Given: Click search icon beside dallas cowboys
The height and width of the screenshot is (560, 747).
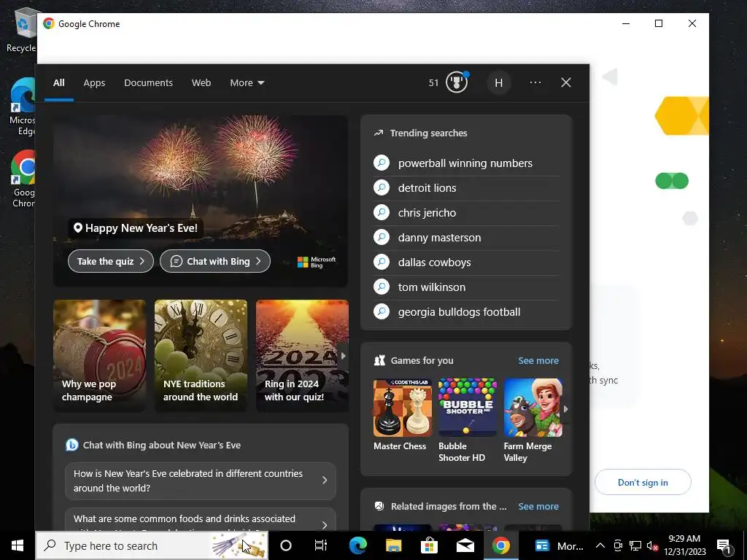Looking at the screenshot, I should click(x=382, y=262).
